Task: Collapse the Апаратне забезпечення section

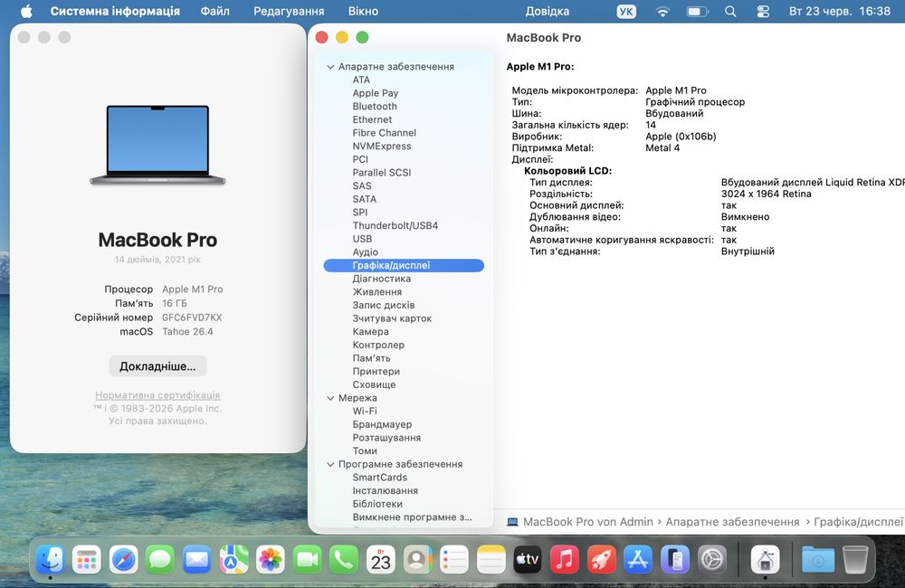Action: (x=330, y=67)
